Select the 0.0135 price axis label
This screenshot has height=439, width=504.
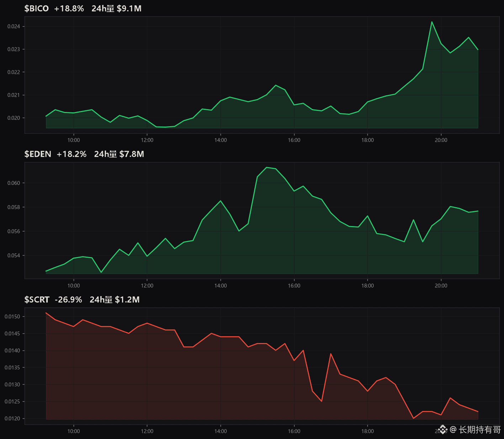[12, 368]
